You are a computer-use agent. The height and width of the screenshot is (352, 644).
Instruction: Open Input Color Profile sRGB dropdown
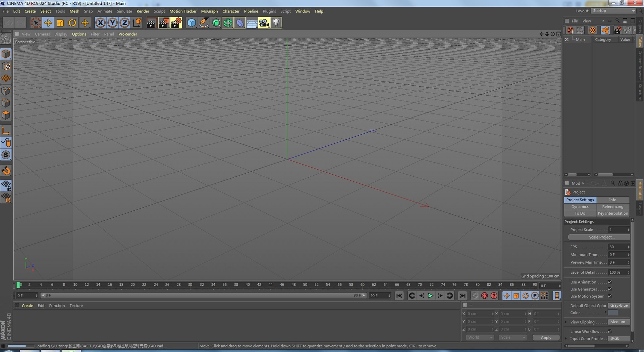[x=619, y=339]
